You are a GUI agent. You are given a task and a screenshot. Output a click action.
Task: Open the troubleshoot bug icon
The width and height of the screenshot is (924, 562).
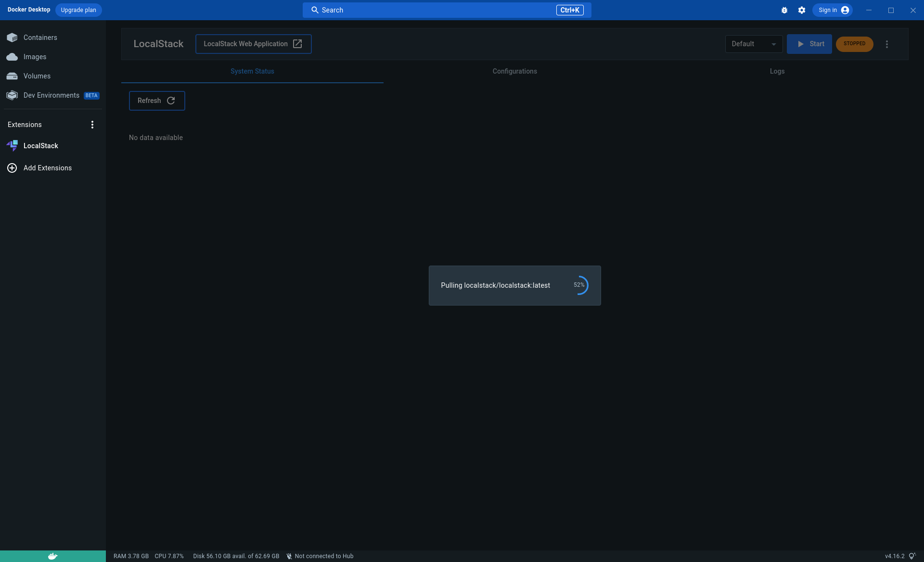[x=784, y=10]
